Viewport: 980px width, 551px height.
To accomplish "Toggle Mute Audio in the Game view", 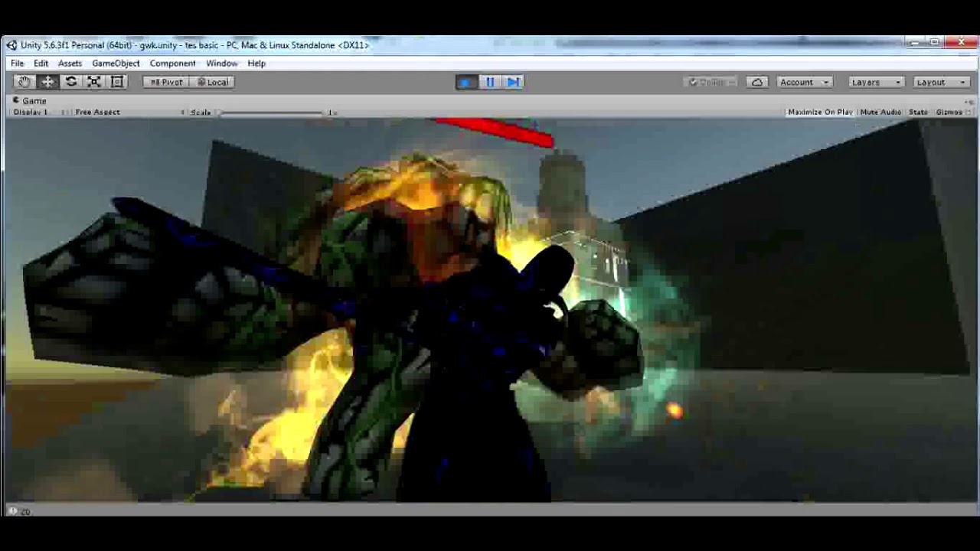I will 880,112.
